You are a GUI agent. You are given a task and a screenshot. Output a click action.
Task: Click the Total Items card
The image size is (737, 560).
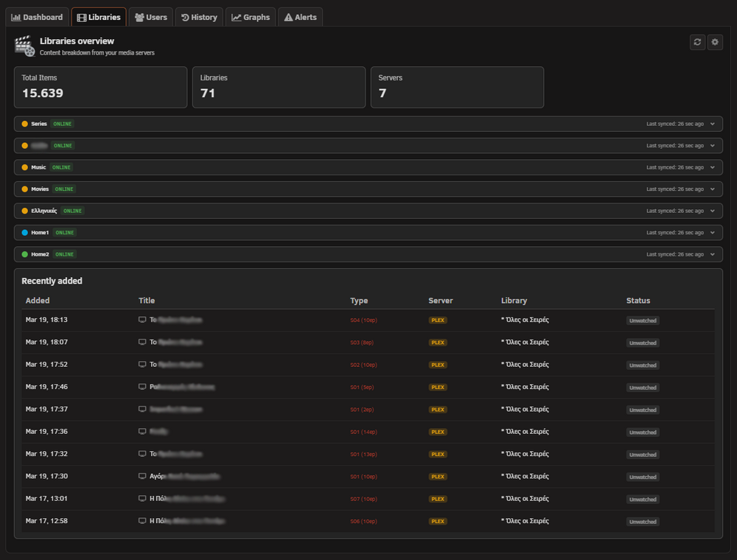coord(100,88)
